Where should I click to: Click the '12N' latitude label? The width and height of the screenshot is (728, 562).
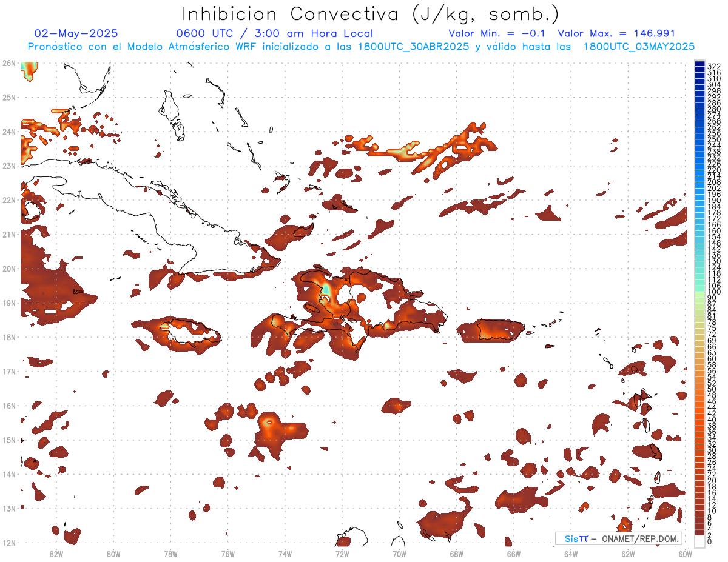point(9,543)
